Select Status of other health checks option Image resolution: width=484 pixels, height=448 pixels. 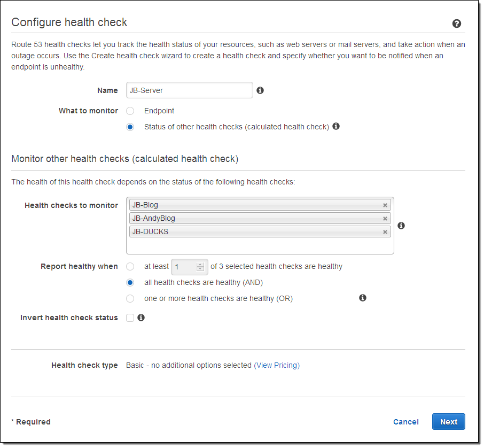tap(130, 127)
